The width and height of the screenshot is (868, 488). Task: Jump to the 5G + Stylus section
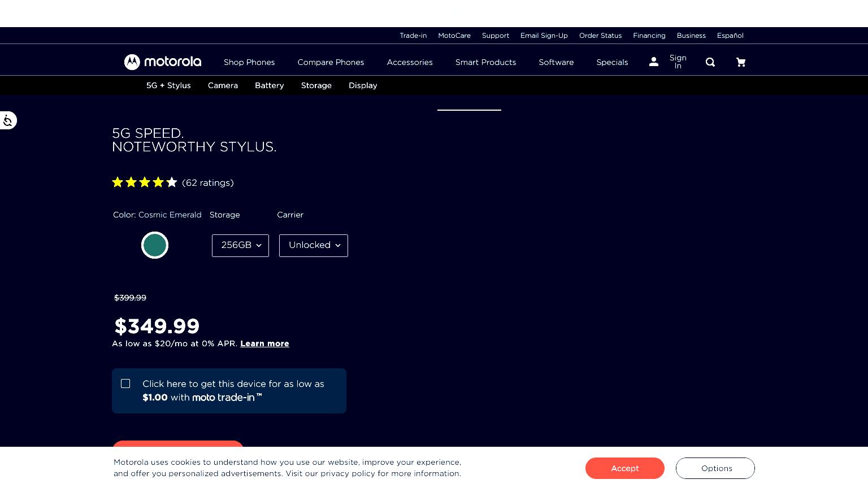(168, 85)
